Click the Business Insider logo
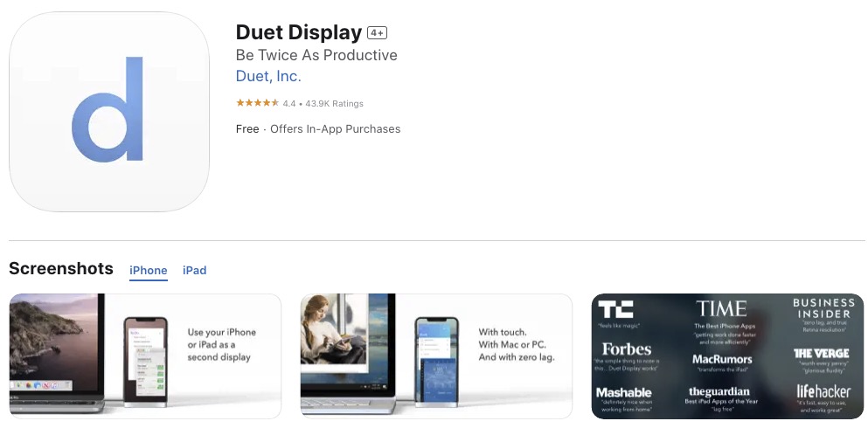This screenshot has height=435, width=868. click(x=823, y=308)
